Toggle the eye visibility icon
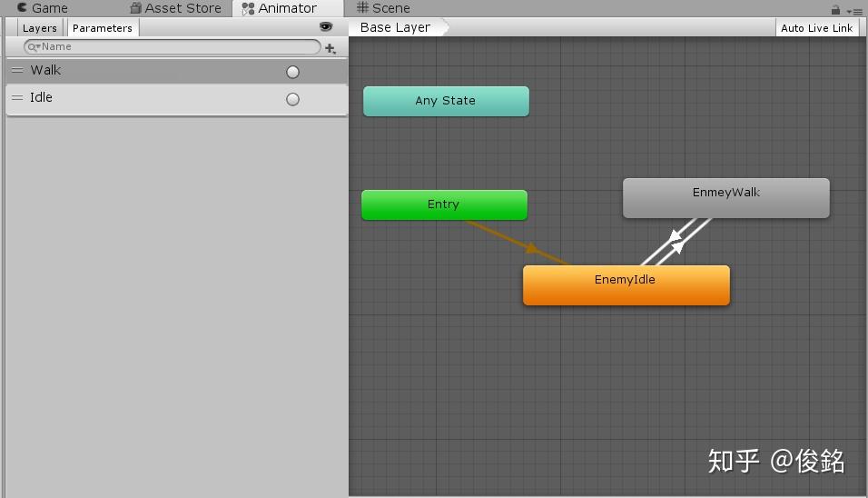This screenshot has height=498, width=868. 326,26
